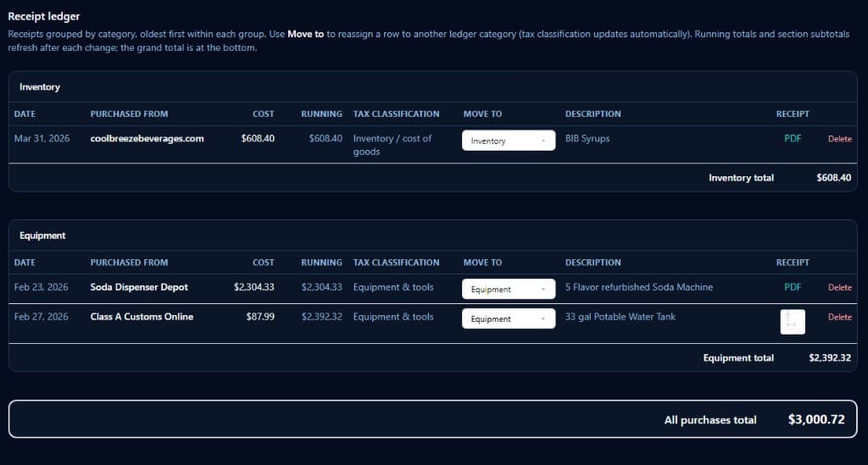This screenshot has height=465, width=868.
Task: Click the $2,304.33 cost value
Action: click(x=254, y=287)
